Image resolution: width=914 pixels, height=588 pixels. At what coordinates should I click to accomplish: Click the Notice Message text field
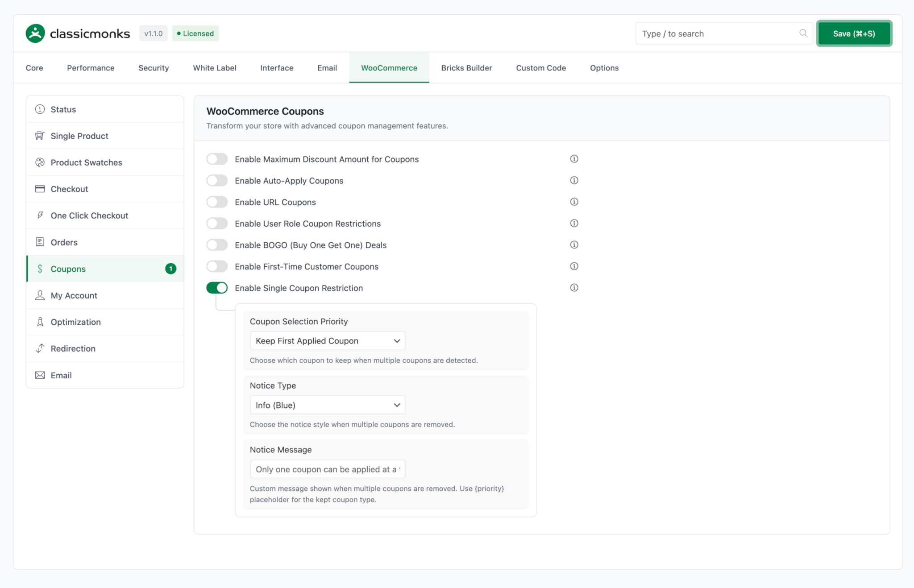tap(327, 469)
